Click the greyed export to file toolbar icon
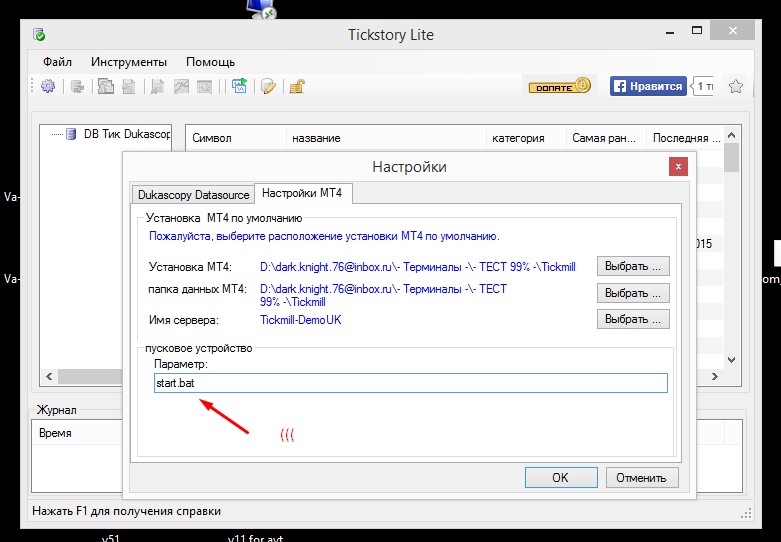 click(x=129, y=87)
